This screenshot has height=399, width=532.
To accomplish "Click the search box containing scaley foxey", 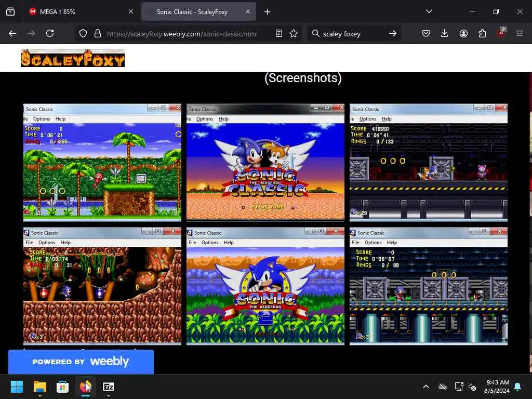I will (x=353, y=34).
